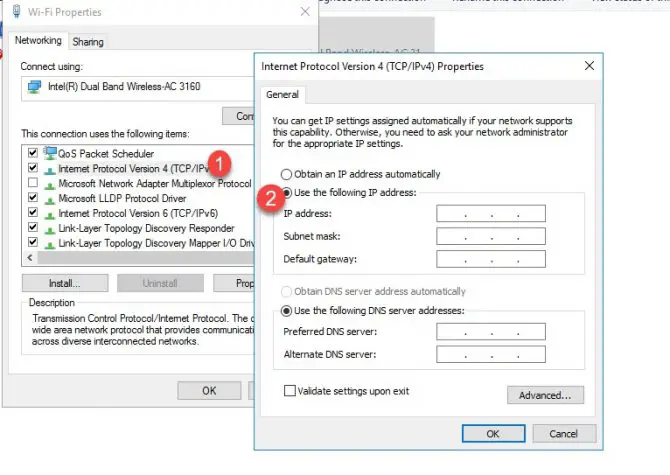Click the Internet Protocol Version 6 icon

point(50,214)
